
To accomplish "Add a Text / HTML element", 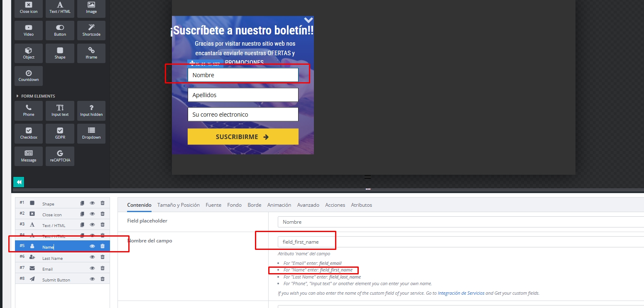I will coord(60,8).
